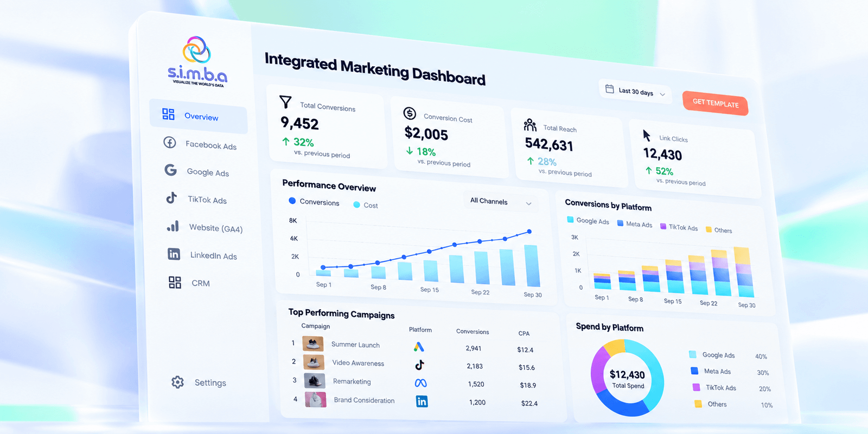Click the funnel icon on Total Conversions

(x=285, y=101)
